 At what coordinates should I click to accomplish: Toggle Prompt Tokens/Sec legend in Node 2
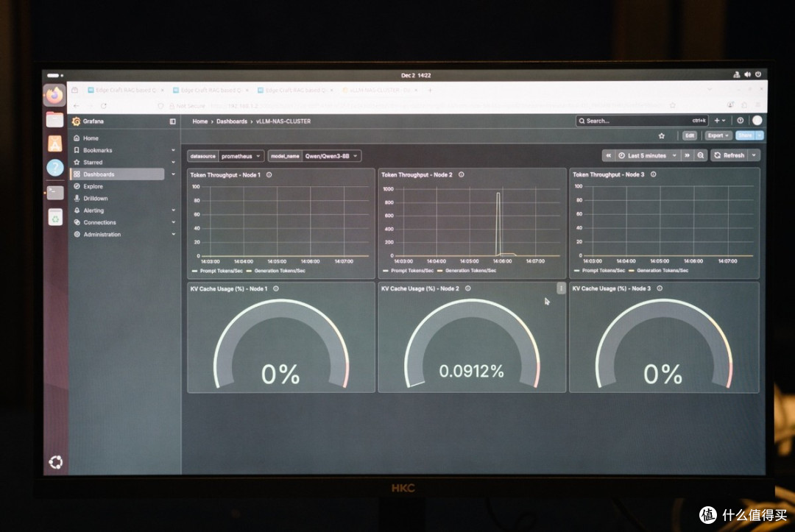(412, 271)
